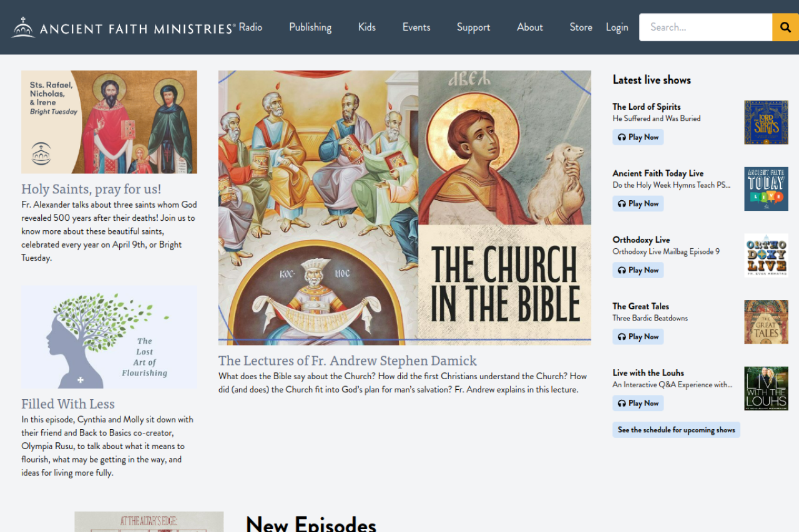Viewport: 799px width, 532px height.
Task: Open the Publishing menu
Action: tap(310, 27)
